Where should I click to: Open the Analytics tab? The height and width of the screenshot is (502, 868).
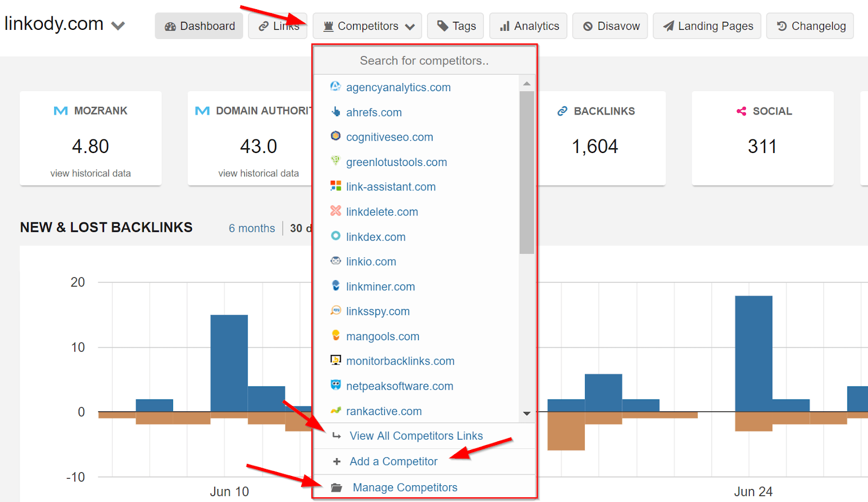pos(528,26)
